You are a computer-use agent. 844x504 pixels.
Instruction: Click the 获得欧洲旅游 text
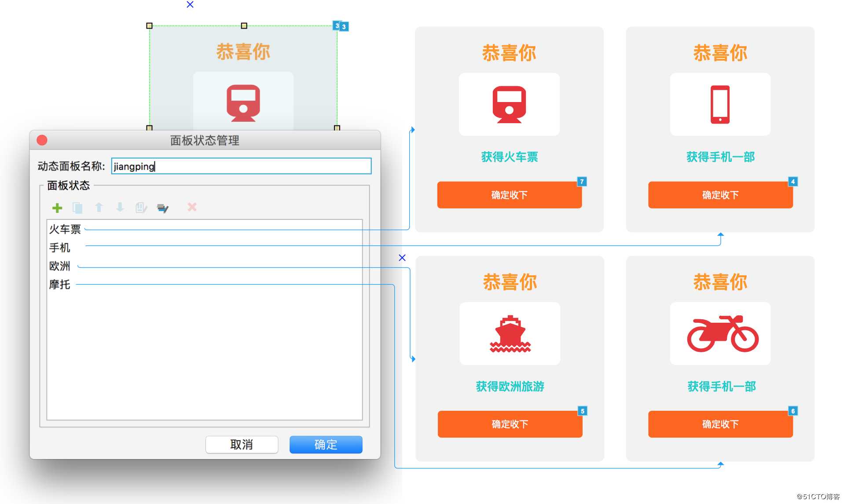pyautogui.click(x=510, y=386)
